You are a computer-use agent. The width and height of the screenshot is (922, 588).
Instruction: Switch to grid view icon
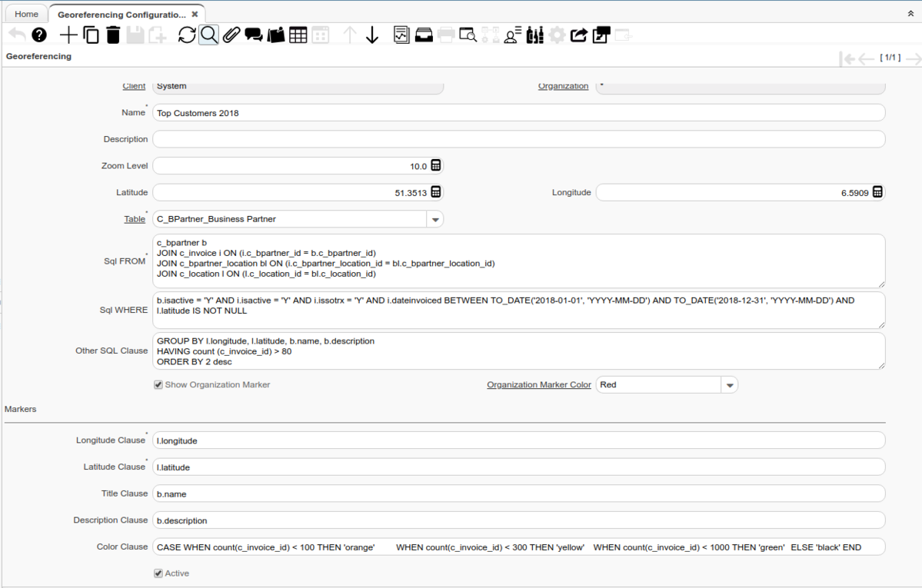point(298,35)
